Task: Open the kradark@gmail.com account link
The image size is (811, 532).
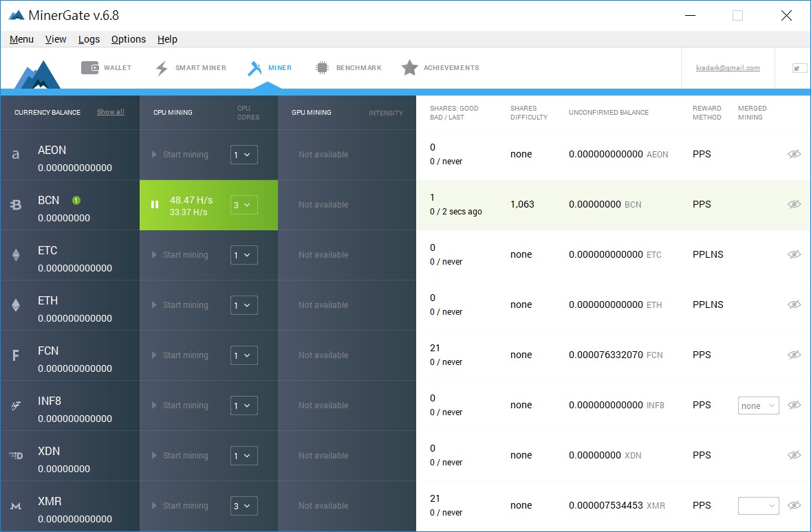Action: [728, 68]
